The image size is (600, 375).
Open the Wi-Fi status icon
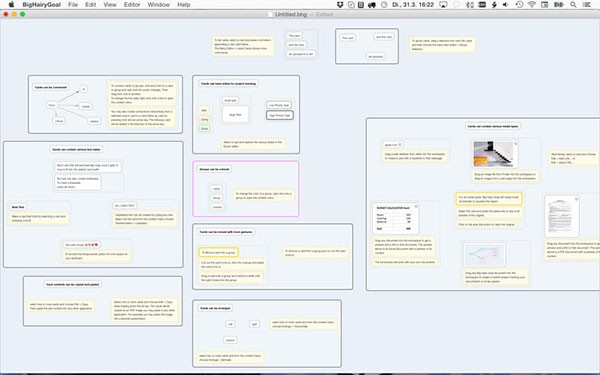pos(532,5)
